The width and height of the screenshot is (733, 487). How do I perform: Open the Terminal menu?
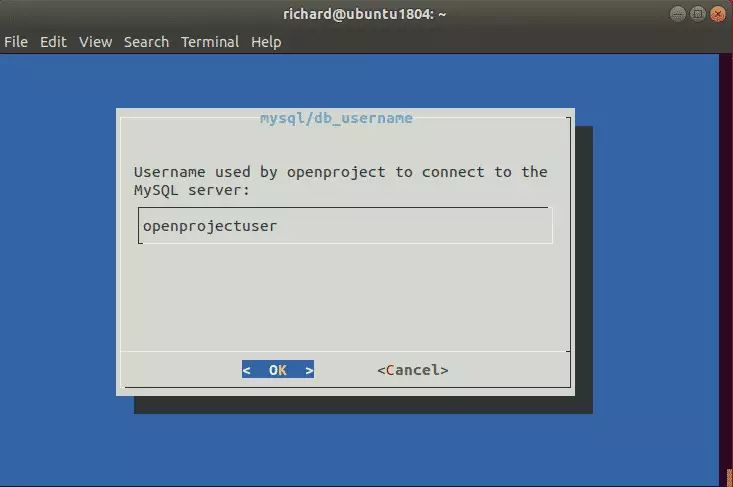coord(210,42)
